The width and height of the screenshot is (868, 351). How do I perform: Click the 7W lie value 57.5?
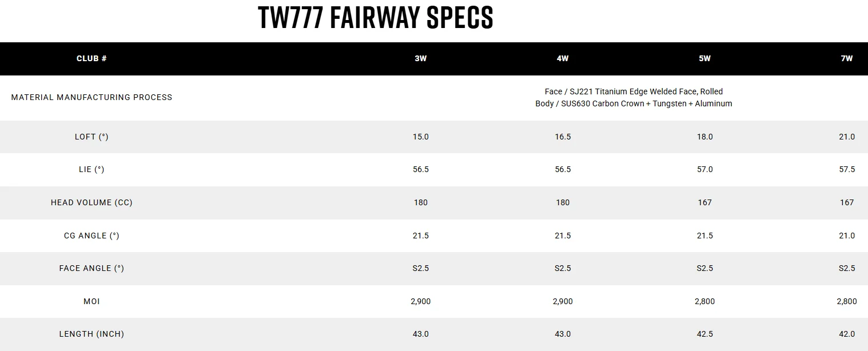(x=847, y=169)
